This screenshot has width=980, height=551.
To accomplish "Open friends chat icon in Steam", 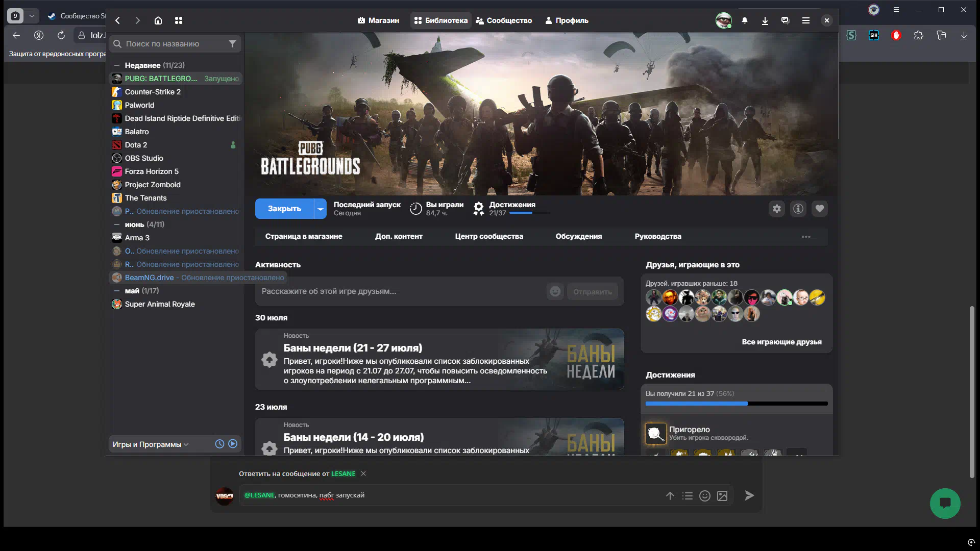I will 785,20.
